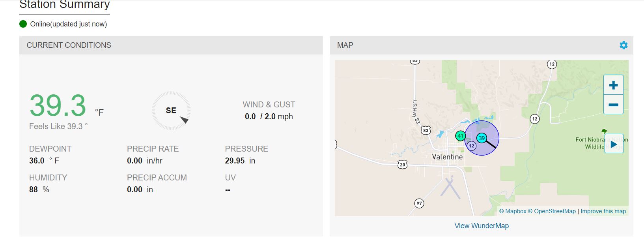Screen dimensions: 644x244
Task: Click the airport runway symbol on map
Action: pyautogui.click(x=450, y=188)
